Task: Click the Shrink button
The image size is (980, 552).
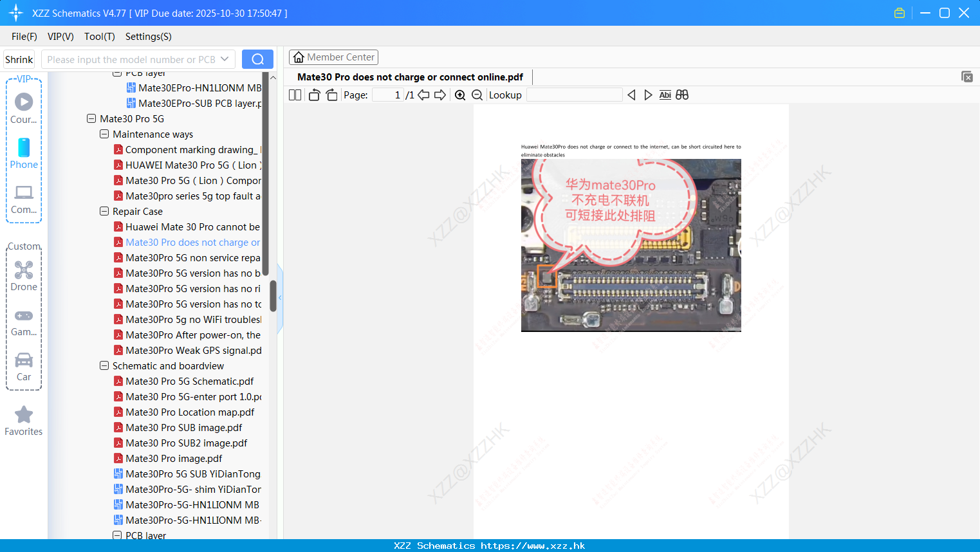Action: [19, 59]
